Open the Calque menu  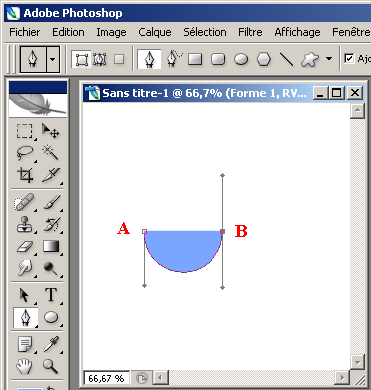(x=155, y=32)
